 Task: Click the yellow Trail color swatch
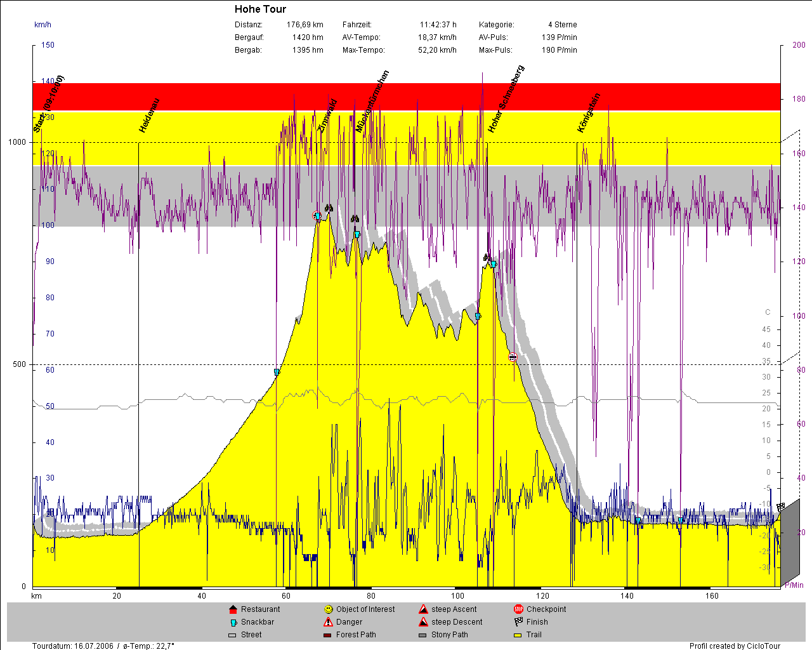[x=518, y=635]
